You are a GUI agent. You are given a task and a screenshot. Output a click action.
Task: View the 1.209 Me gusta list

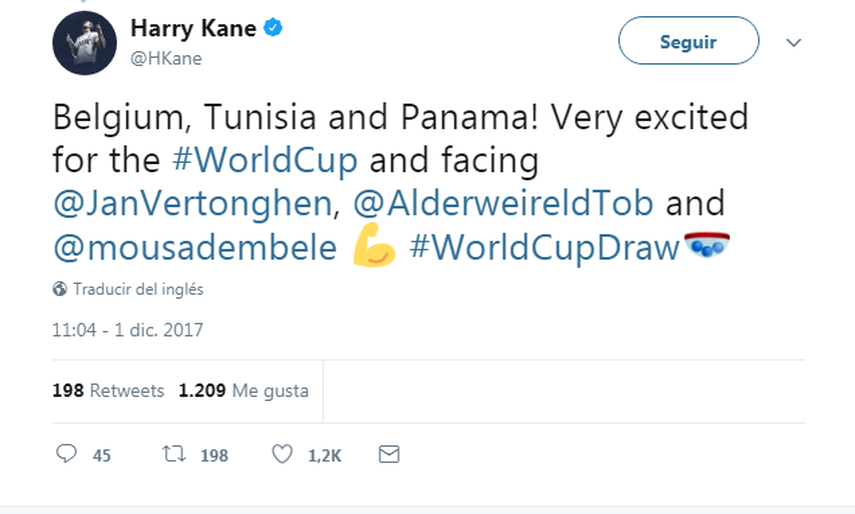243,391
